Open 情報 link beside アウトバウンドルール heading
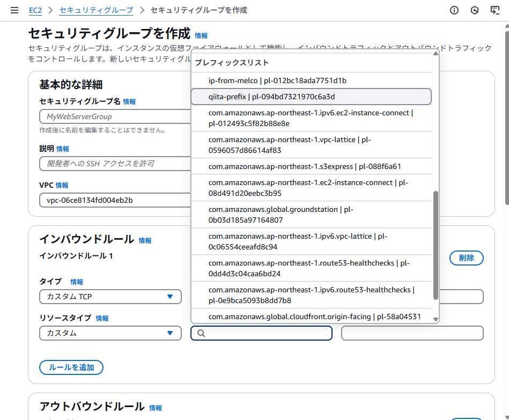This screenshot has height=420, width=509. (156, 408)
